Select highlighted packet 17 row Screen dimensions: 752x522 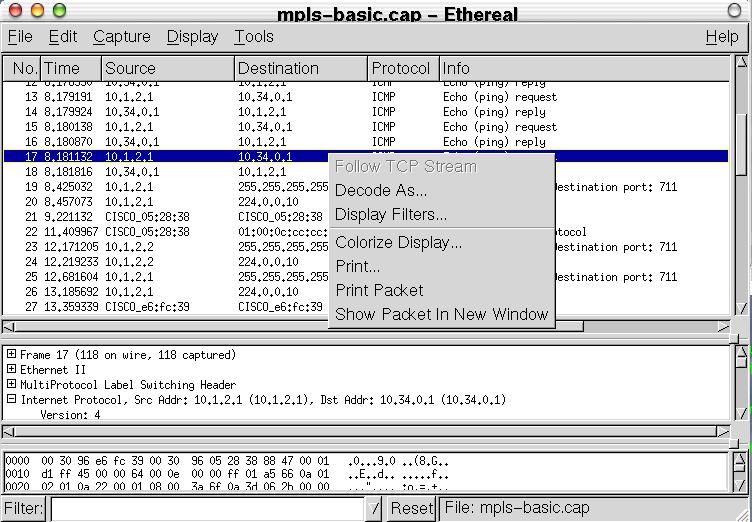point(366,156)
